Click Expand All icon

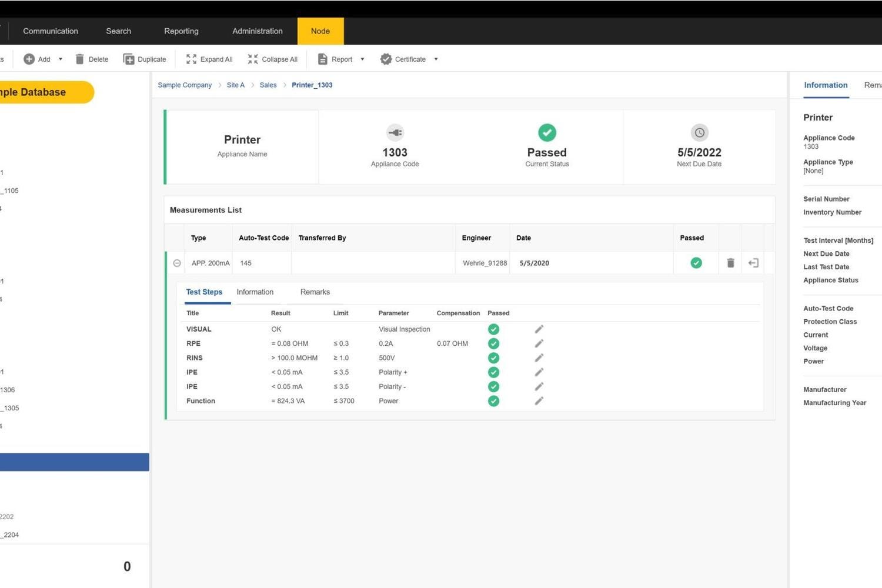[x=191, y=59]
